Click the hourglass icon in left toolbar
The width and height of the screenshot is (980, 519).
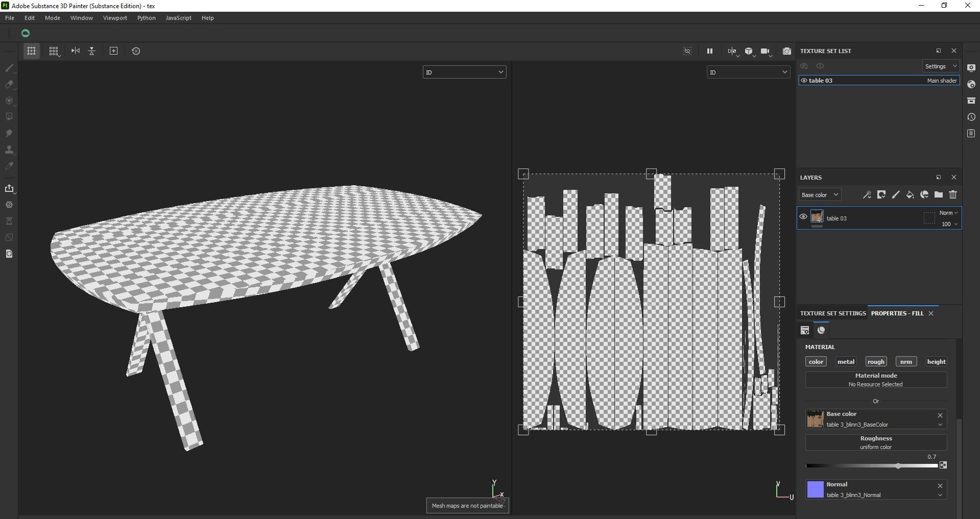click(x=9, y=221)
